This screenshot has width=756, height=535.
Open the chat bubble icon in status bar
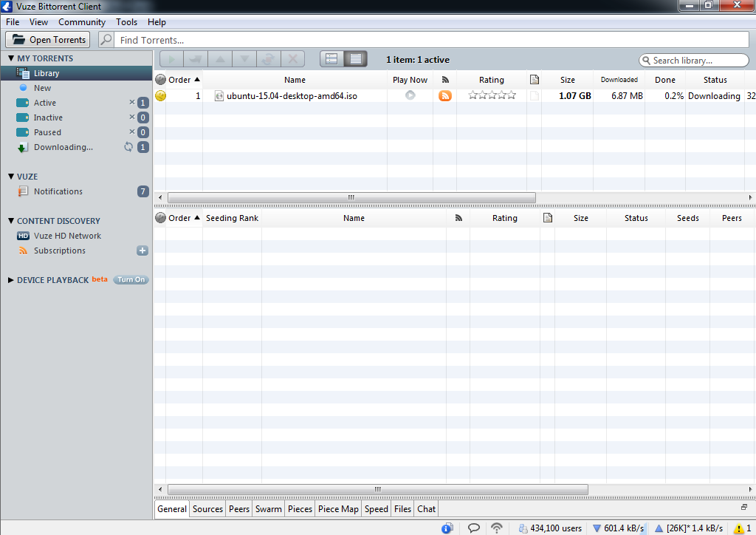(x=474, y=528)
